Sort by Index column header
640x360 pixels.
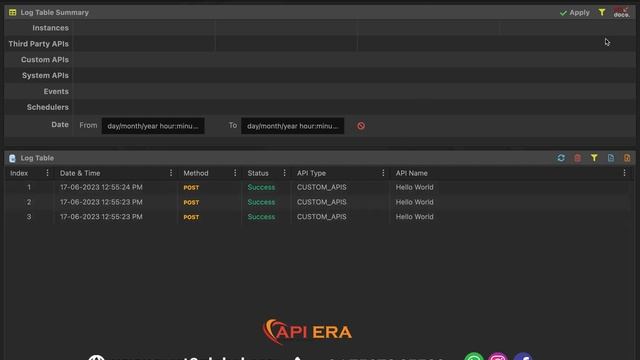[19, 173]
